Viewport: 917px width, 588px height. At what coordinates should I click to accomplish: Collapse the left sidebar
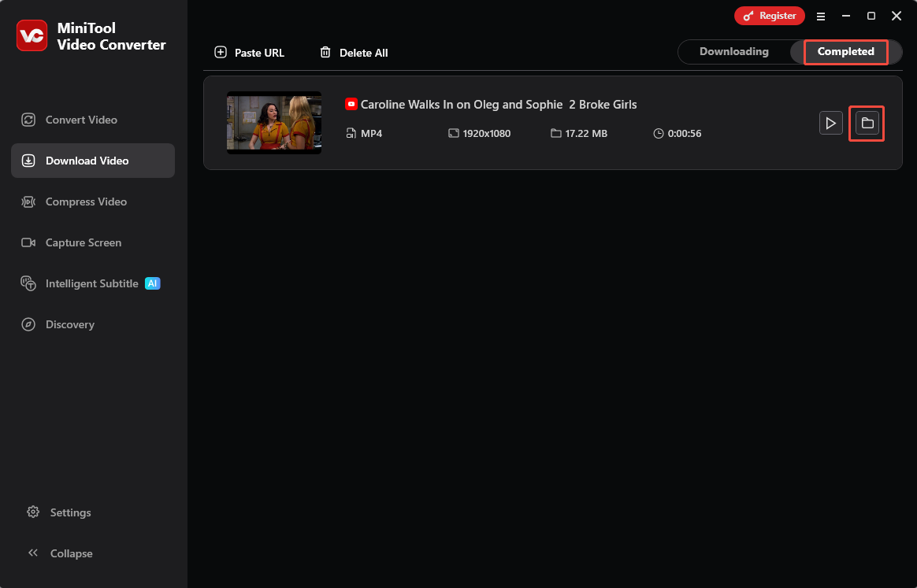pos(33,553)
